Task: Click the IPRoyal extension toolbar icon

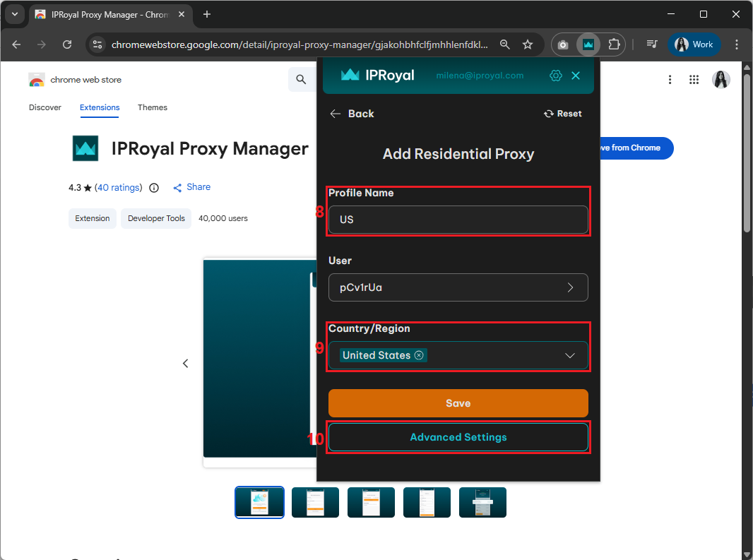Action: [x=588, y=44]
